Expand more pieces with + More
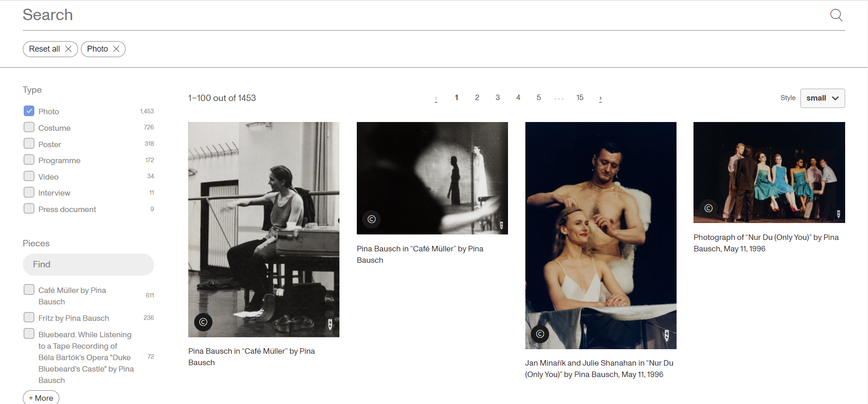The height and width of the screenshot is (404, 868). [x=41, y=398]
